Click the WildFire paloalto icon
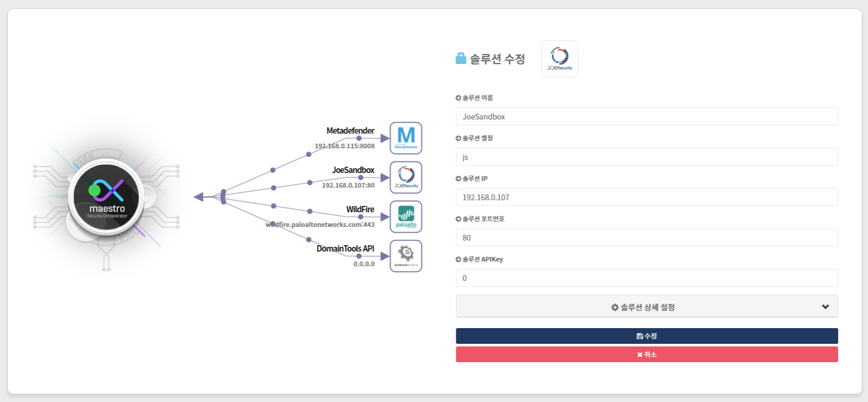 406,216
